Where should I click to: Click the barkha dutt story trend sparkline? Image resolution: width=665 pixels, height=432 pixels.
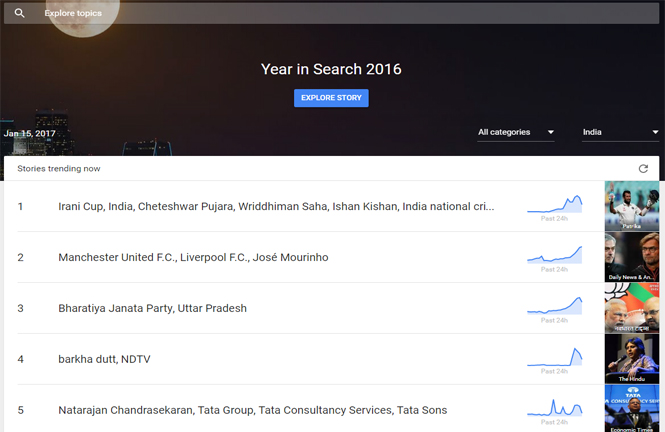554,357
